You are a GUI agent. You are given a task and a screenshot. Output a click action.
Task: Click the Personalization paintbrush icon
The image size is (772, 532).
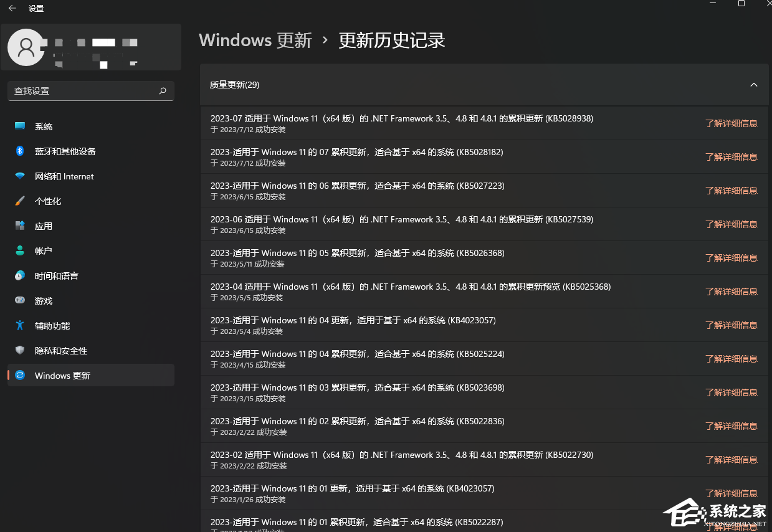pyautogui.click(x=20, y=201)
